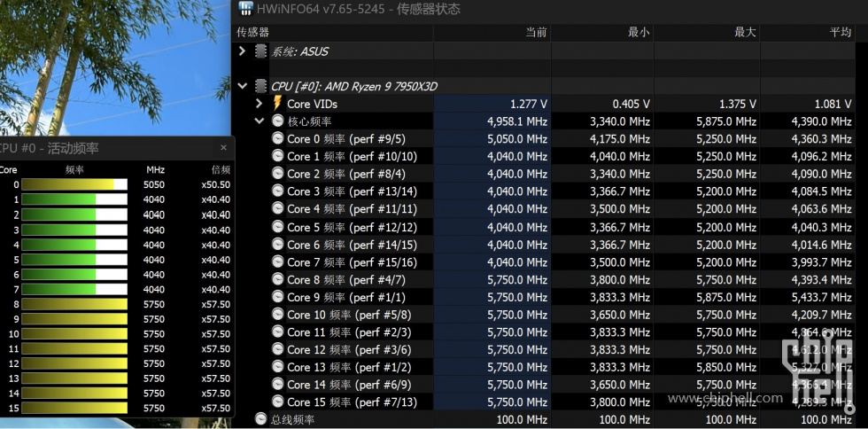Click the CPU [#0] chip icon

pyautogui.click(x=260, y=86)
